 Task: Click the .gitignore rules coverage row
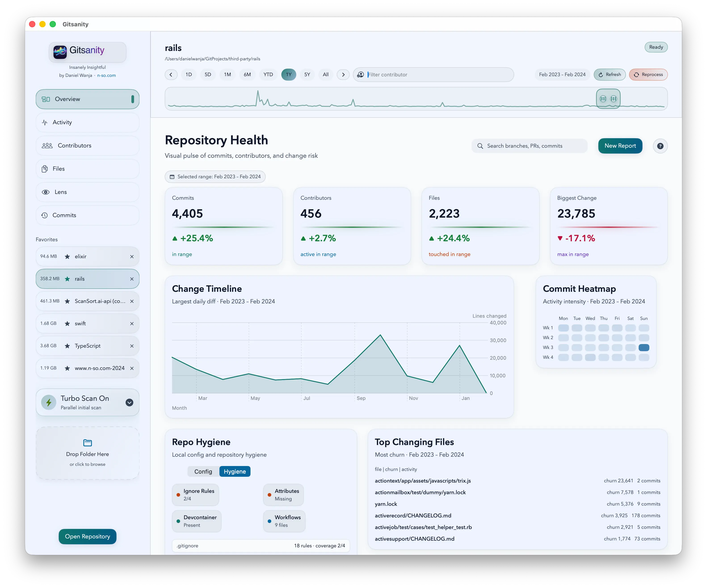261,546
